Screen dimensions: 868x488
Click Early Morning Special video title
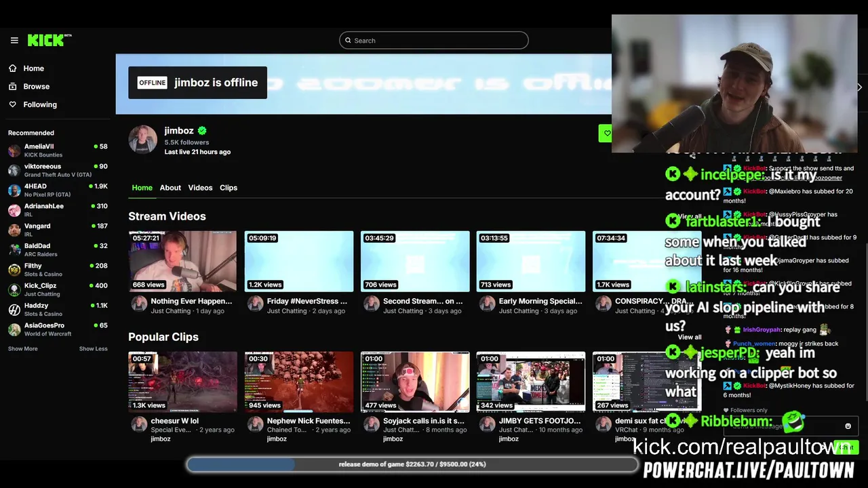pyautogui.click(x=540, y=301)
